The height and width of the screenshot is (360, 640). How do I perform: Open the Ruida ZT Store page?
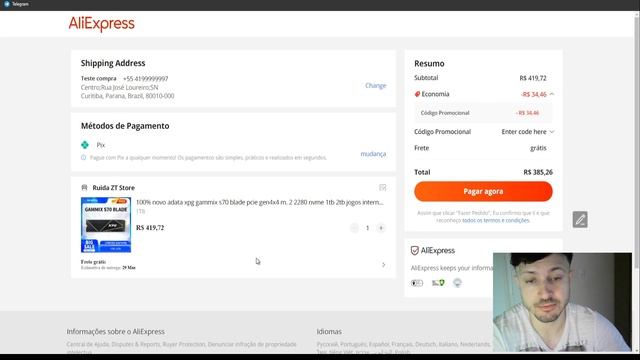point(113,188)
